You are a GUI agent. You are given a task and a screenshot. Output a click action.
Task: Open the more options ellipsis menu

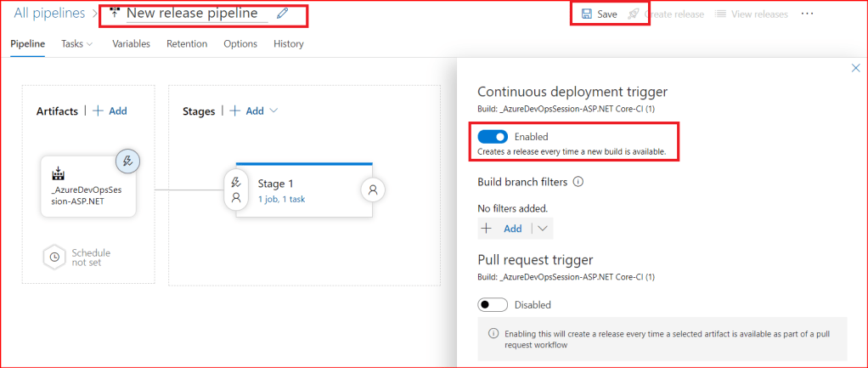point(807,14)
